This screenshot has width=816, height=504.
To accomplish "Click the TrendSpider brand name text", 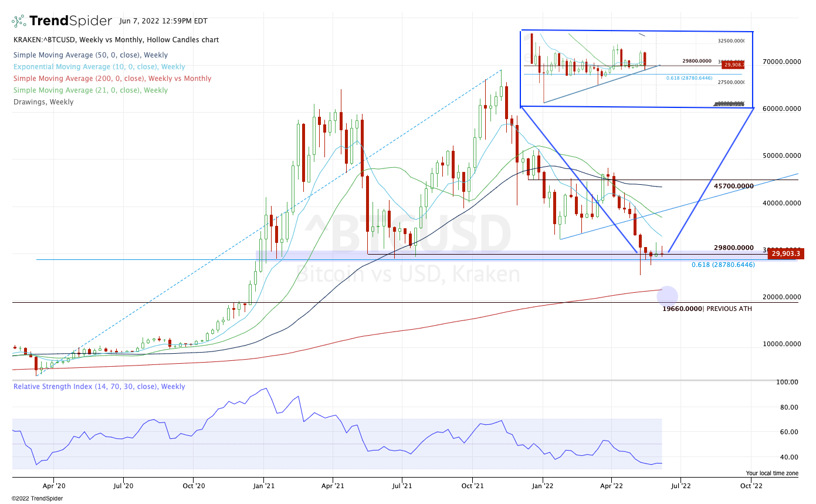I will 70,21.
